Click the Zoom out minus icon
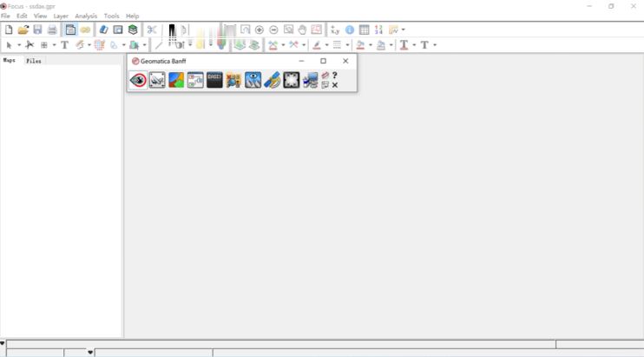 click(x=273, y=30)
